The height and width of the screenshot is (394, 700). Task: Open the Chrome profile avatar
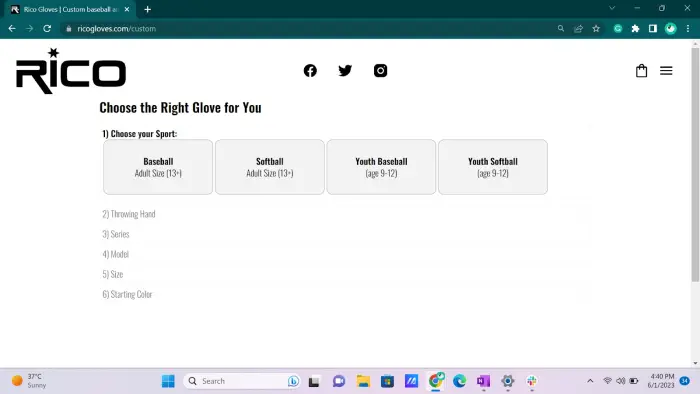click(671, 29)
